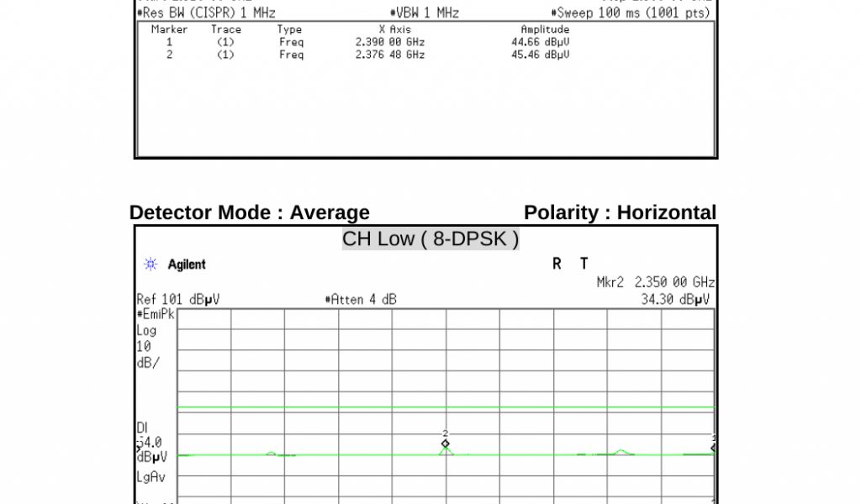This screenshot has height=504, width=861.
Task: Click the #EmiPk detector label
Action: coord(156,314)
